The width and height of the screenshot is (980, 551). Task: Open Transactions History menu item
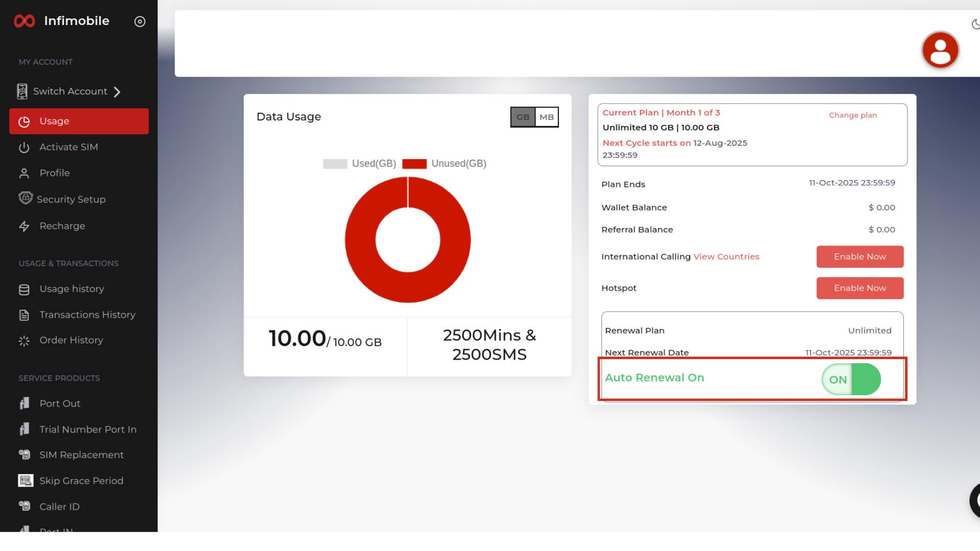click(87, 315)
